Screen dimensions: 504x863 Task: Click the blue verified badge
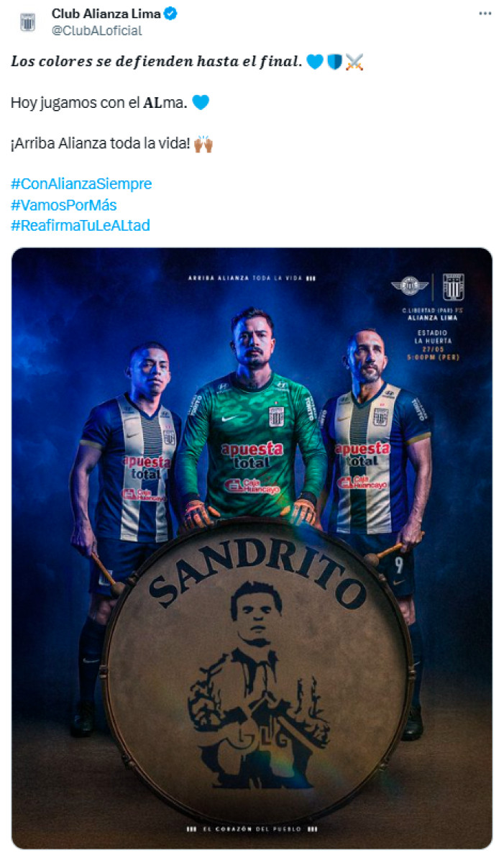click(x=173, y=13)
